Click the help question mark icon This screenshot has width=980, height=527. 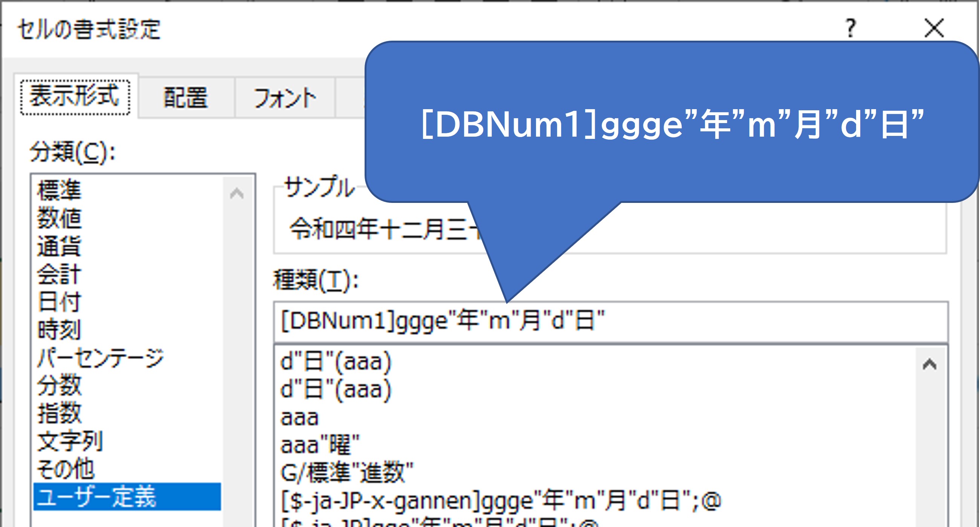(851, 28)
